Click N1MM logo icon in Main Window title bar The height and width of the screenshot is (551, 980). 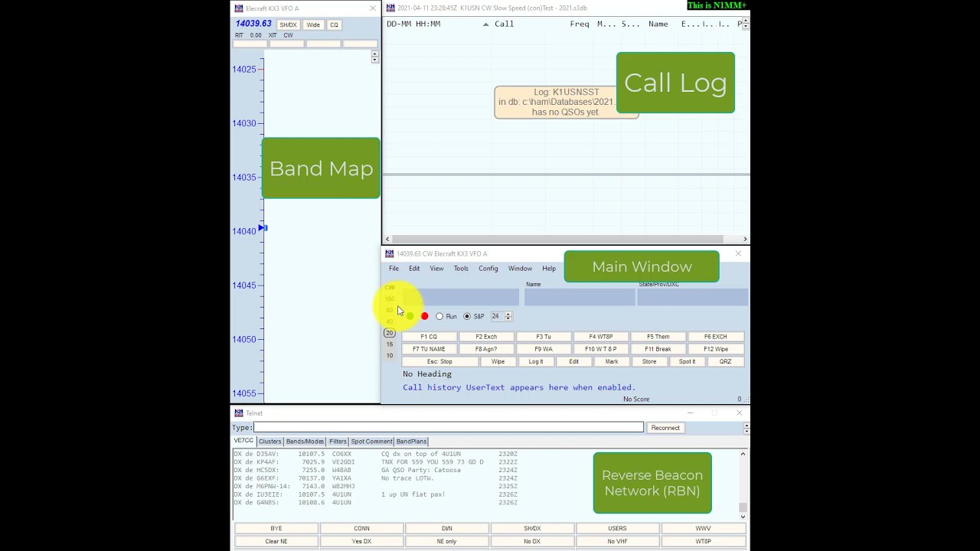click(390, 253)
